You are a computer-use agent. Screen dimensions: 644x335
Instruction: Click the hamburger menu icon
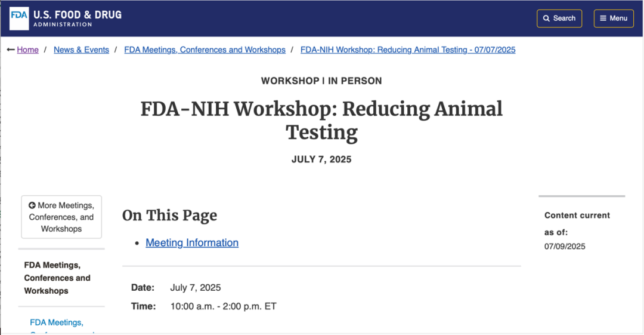[x=603, y=19]
